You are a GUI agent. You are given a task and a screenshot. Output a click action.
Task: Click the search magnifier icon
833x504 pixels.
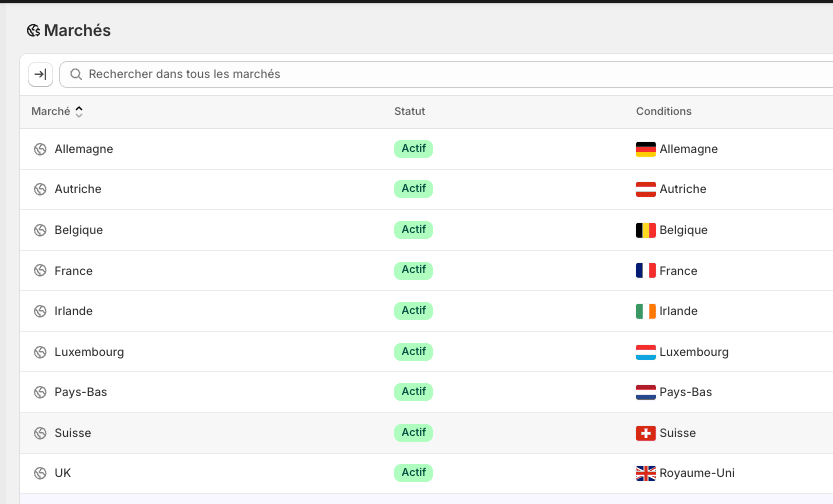(76, 74)
